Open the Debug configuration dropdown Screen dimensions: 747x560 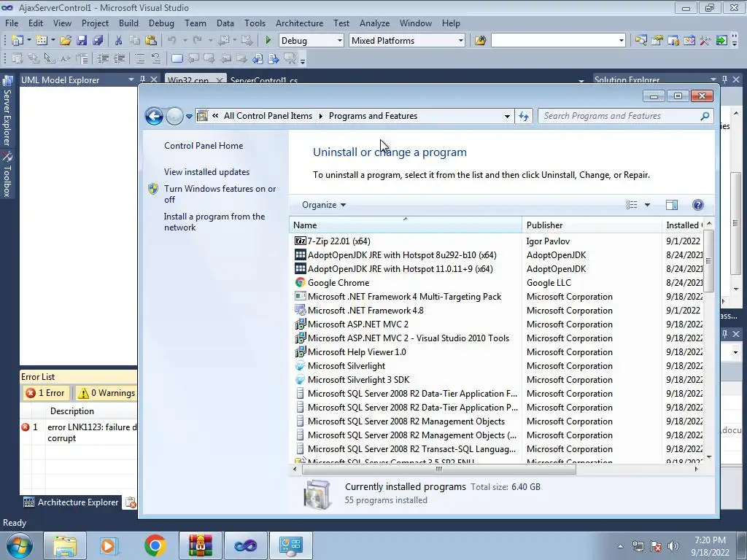(x=340, y=41)
